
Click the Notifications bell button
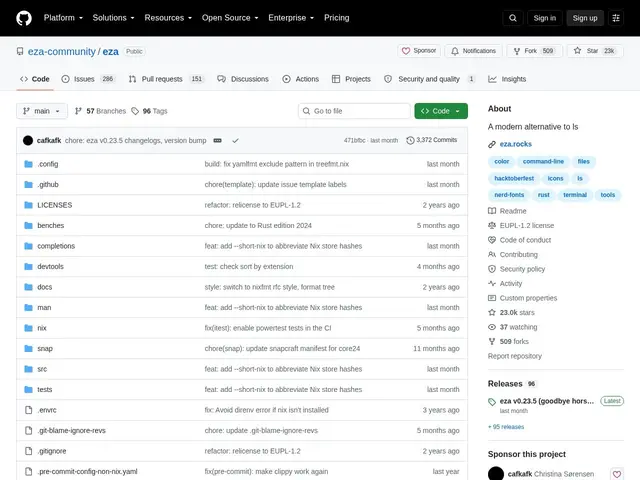pyautogui.click(x=473, y=51)
